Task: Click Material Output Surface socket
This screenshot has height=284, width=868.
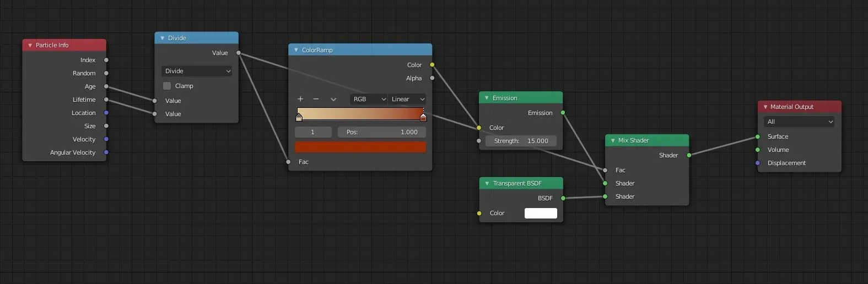Action: (758, 136)
